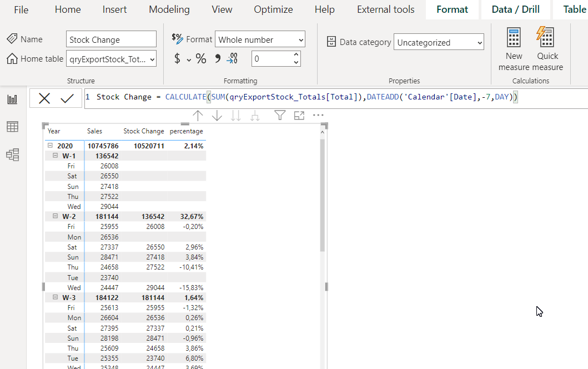Click the Quick measure lightning icon
Screen dimensions: 588x369
click(x=546, y=37)
